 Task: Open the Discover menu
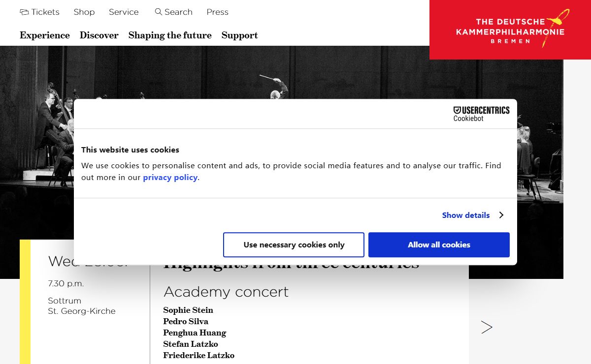[x=99, y=35]
